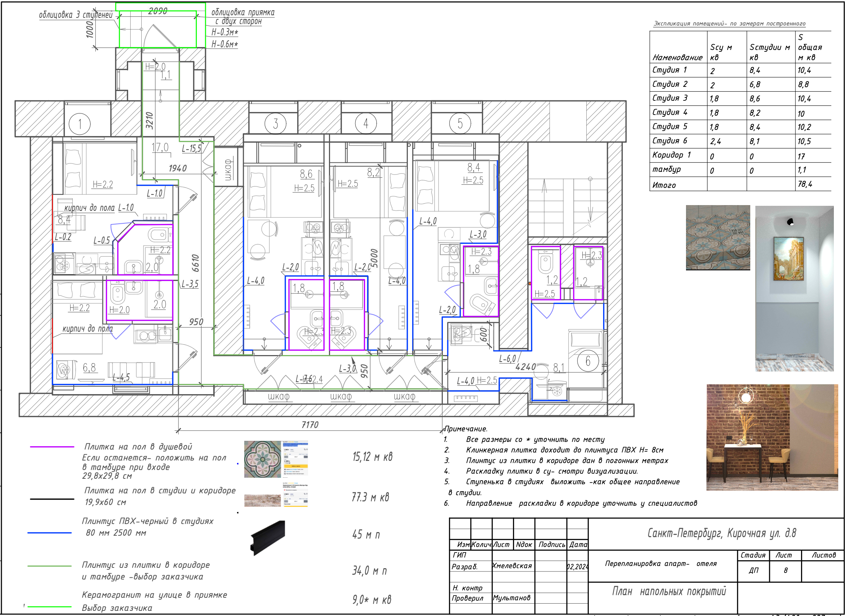
Task: Click the blue legend line for PVC plinth
Action: click(49, 533)
